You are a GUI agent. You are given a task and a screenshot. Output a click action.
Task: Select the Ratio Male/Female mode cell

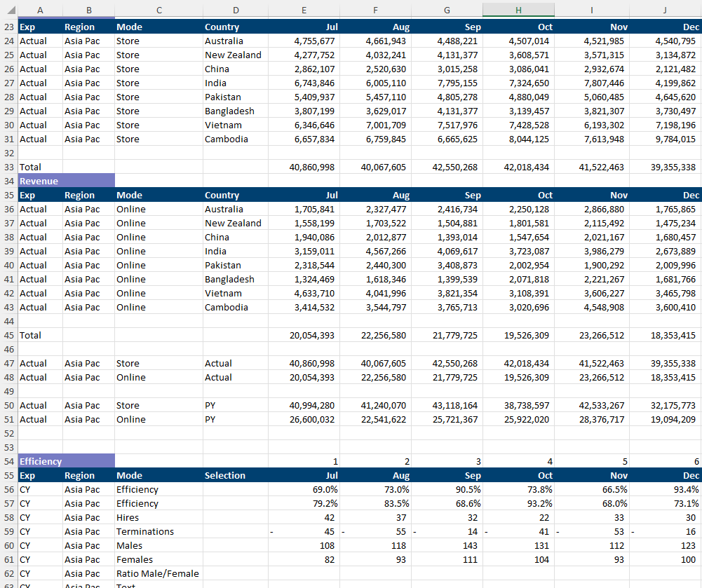click(158, 573)
